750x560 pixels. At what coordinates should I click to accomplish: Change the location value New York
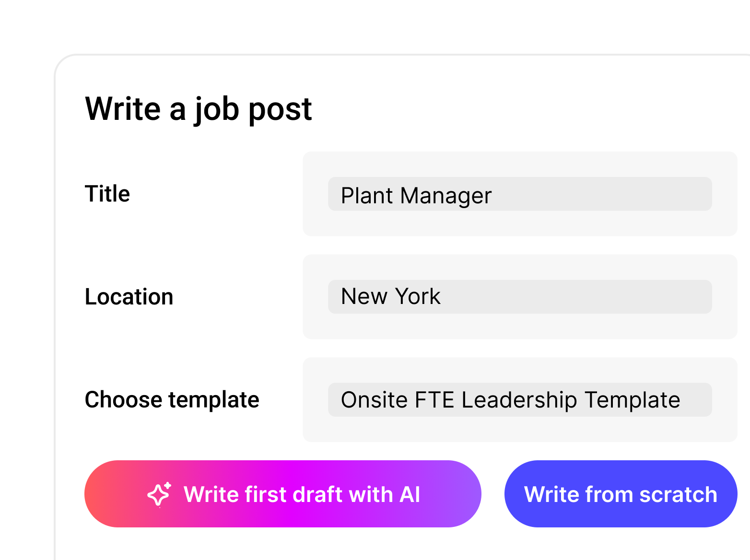coord(390,296)
